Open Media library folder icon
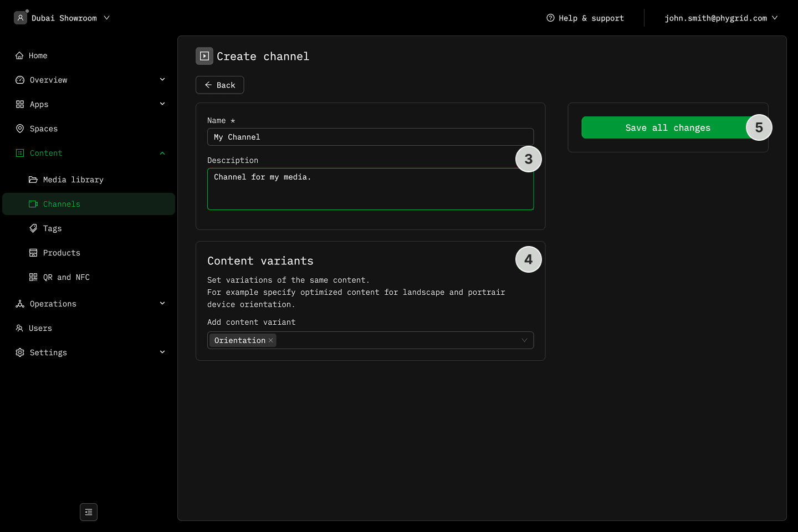Image resolution: width=798 pixels, height=532 pixels. tap(33, 180)
